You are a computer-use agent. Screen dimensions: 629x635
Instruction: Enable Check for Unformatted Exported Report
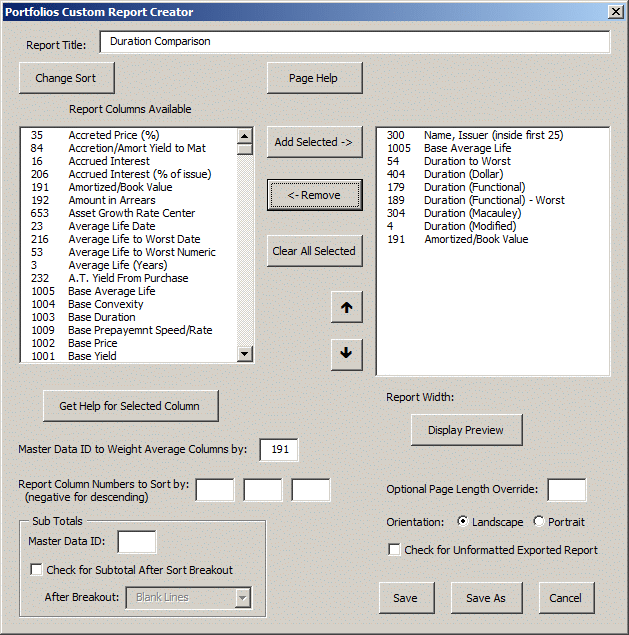pos(395,550)
